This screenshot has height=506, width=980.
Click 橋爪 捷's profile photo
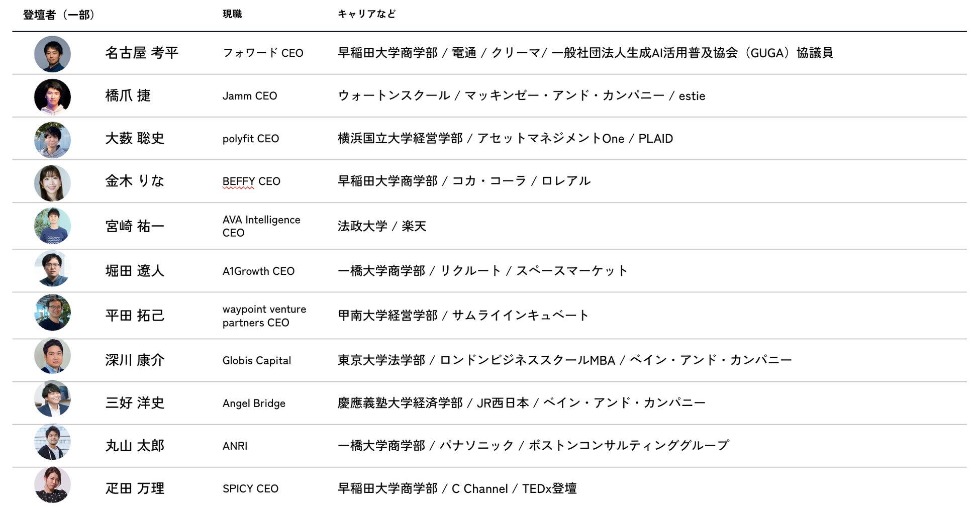click(x=52, y=96)
